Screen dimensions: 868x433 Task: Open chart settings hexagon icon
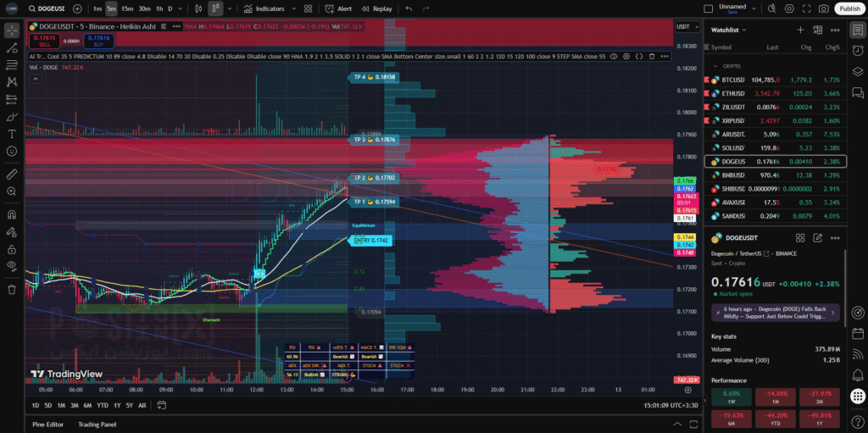pyautogui.click(x=789, y=8)
